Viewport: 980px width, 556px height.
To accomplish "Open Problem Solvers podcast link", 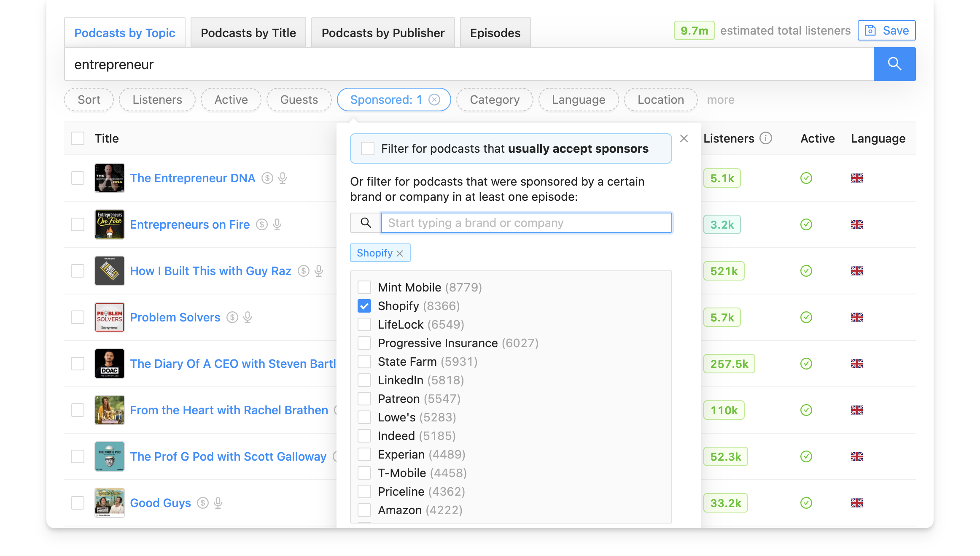I will point(175,317).
